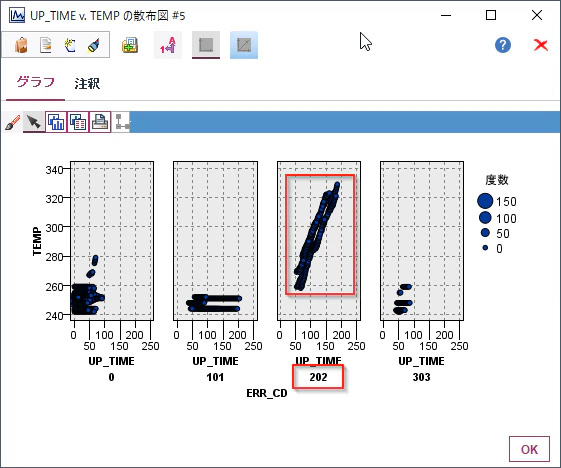Select the paintbrush marking tool
This screenshot has height=468, width=561.
13,122
